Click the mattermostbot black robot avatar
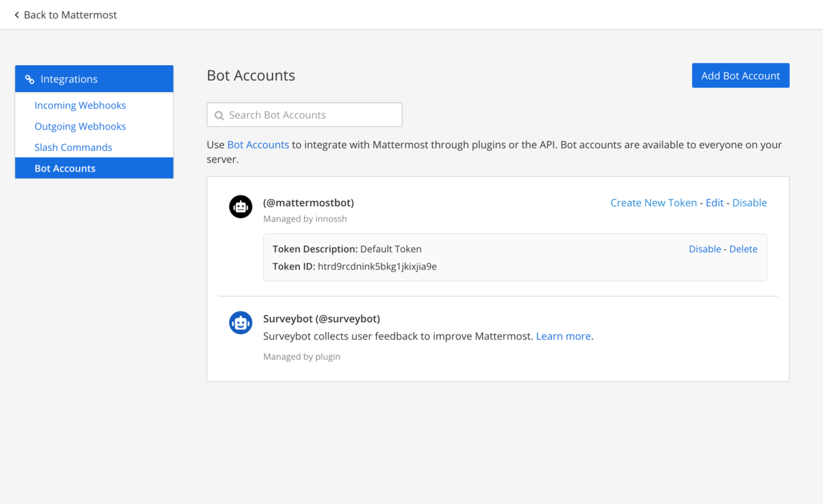This screenshot has width=823, height=504. (241, 206)
